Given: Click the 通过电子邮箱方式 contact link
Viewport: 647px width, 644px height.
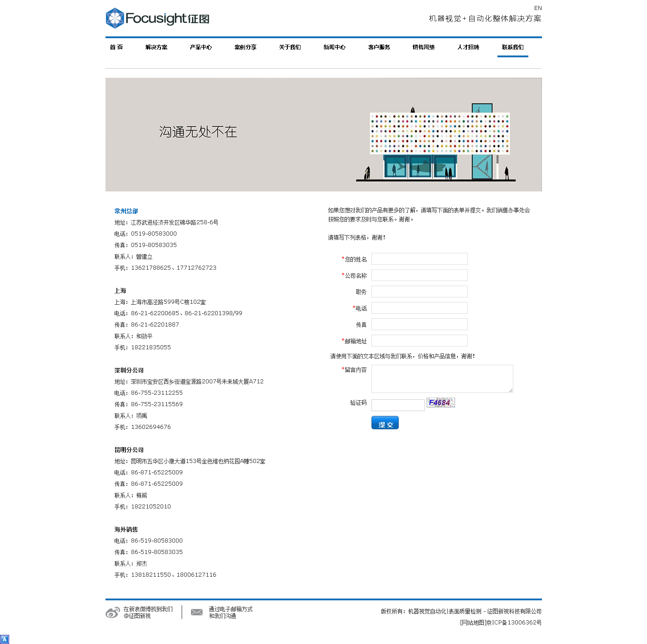Looking at the screenshot, I should [x=231, y=609].
